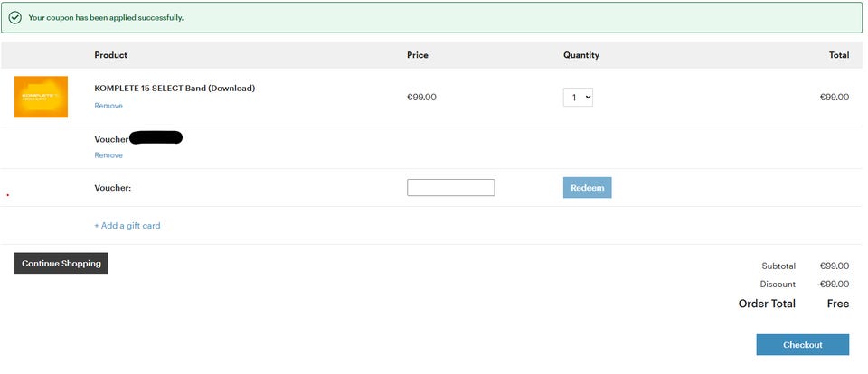Image resolution: width=868 pixels, height=374 pixels.
Task: Proceed with the Checkout button
Action: coord(803,345)
